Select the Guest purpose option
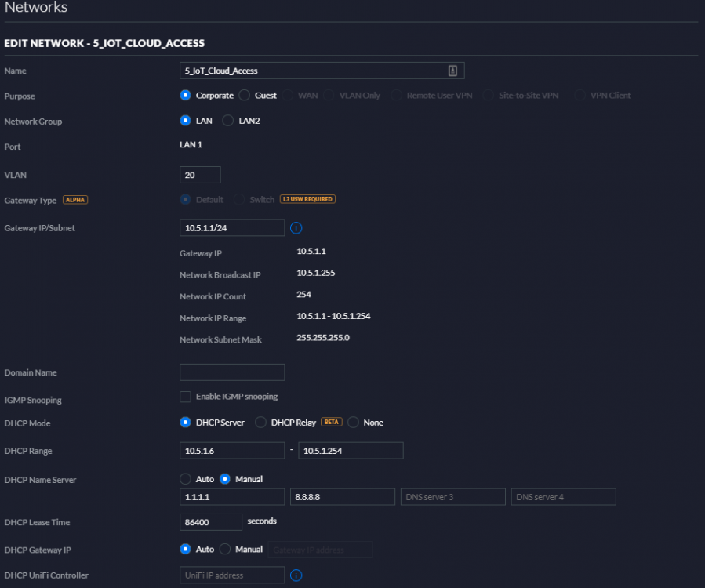705x588 pixels. pyautogui.click(x=244, y=96)
